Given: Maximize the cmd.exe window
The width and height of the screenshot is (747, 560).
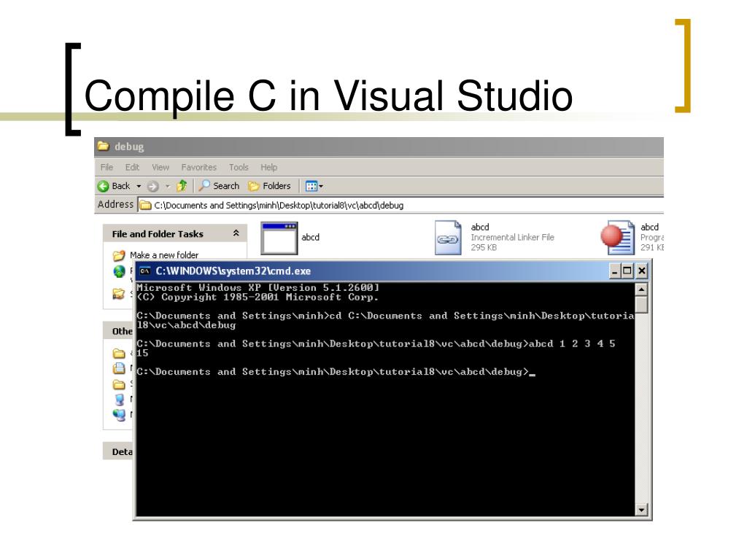Looking at the screenshot, I should [627, 271].
